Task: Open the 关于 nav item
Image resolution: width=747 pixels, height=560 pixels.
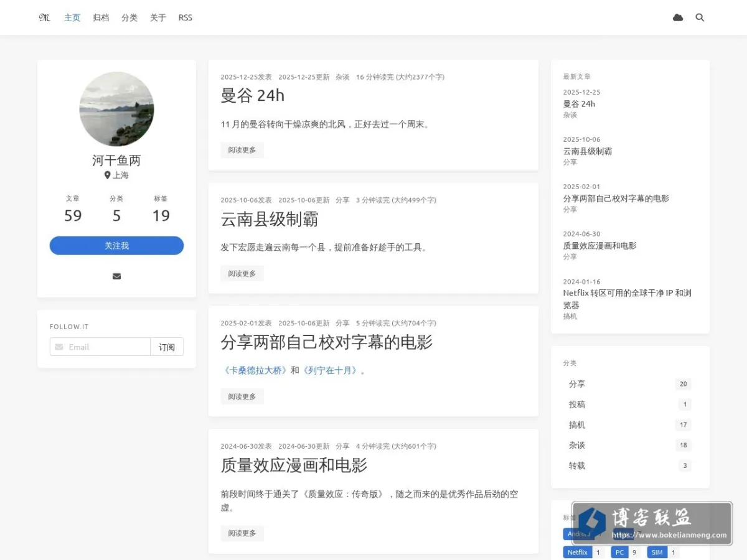Action: (x=158, y=17)
